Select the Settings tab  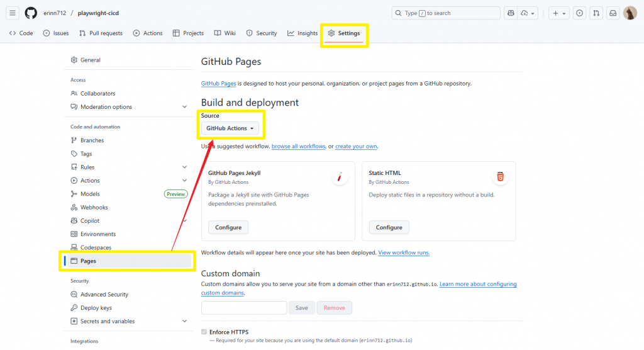pos(344,33)
